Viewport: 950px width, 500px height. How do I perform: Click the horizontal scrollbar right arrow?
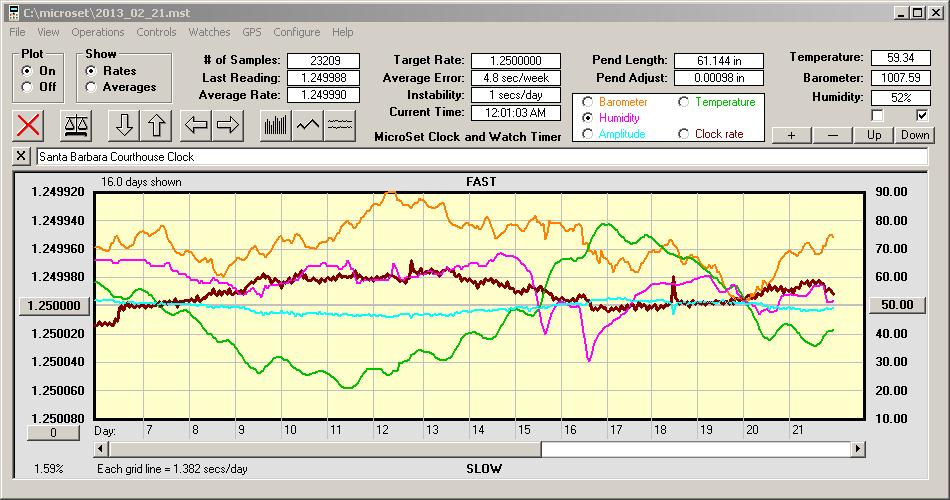pos(857,449)
